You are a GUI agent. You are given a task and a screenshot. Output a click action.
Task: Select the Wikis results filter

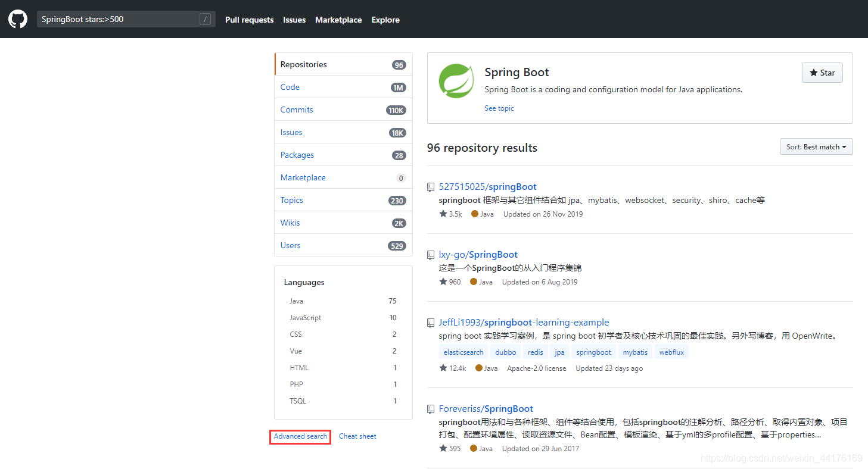[343, 223]
